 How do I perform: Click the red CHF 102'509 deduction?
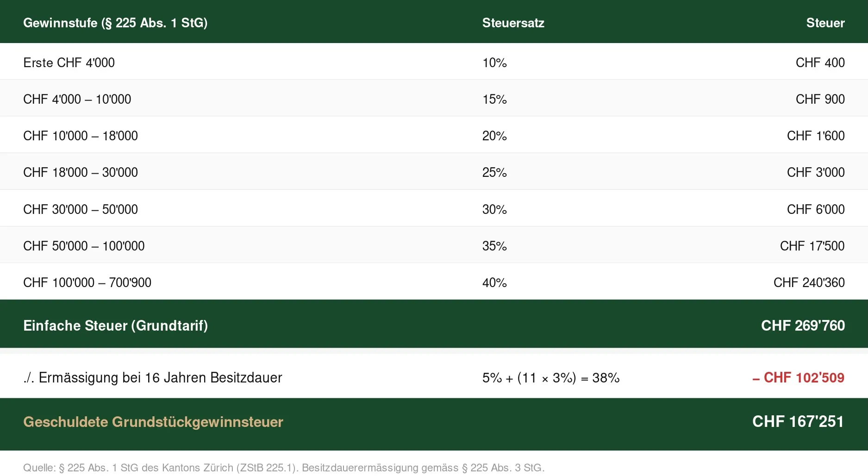click(x=798, y=377)
